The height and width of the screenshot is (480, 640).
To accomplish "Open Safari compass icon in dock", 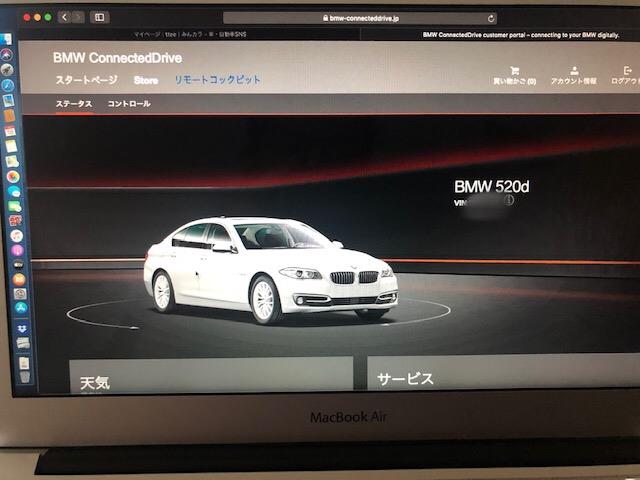I will click(7, 85).
